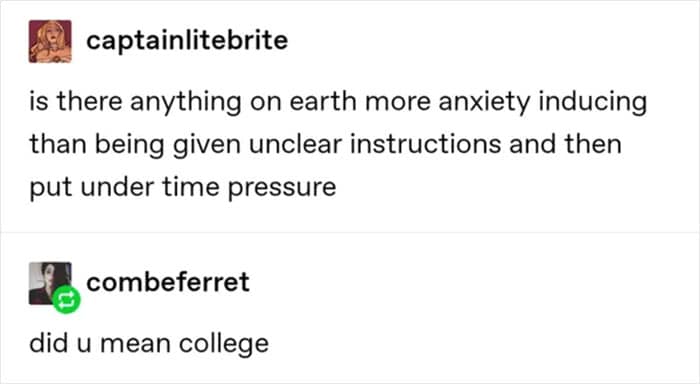Open captainlitebrite's avatar image
Viewport: 700px width, 384px height.
coord(50,41)
